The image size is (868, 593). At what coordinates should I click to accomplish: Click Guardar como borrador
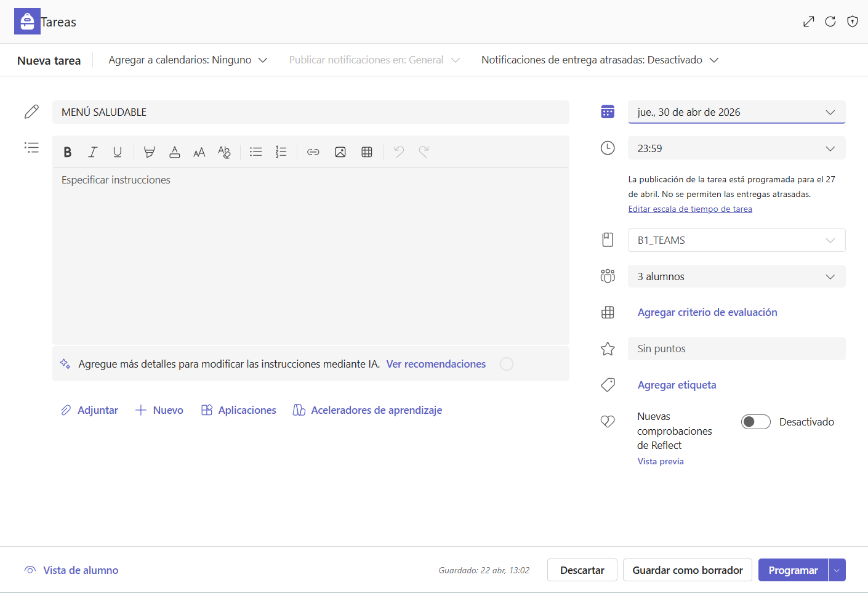click(688, 570)
